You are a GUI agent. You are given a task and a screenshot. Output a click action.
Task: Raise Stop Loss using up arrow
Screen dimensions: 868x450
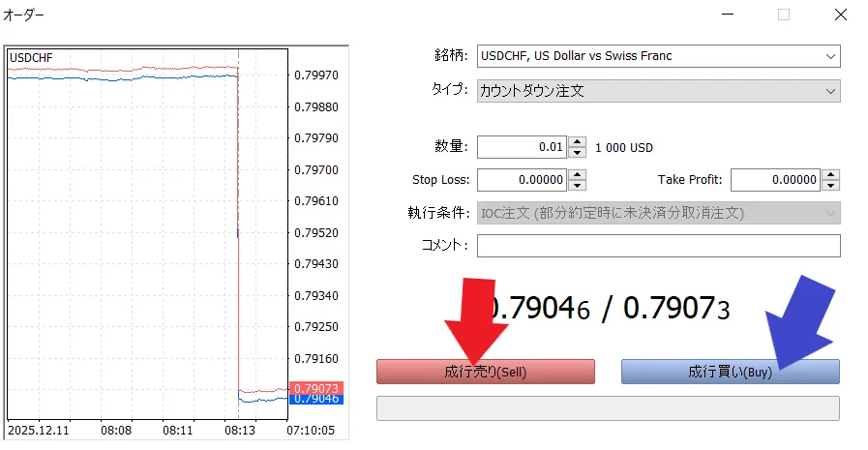click(578, 175)
